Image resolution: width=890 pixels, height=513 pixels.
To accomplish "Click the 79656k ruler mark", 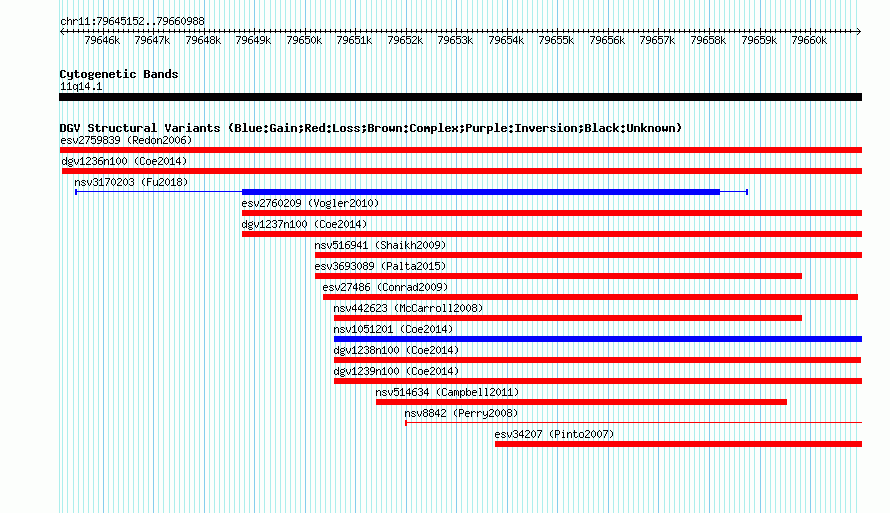I will [607, 40].
